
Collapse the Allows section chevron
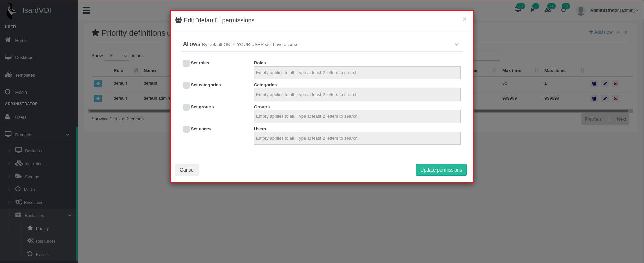[x=457, y=44]
